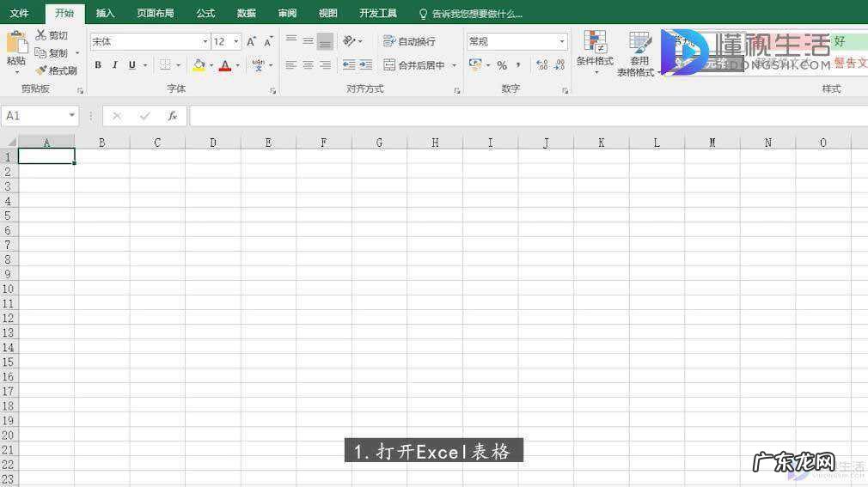868x487 pixels.
Task: Decrease decimal places
Action: tap(559, 65)
